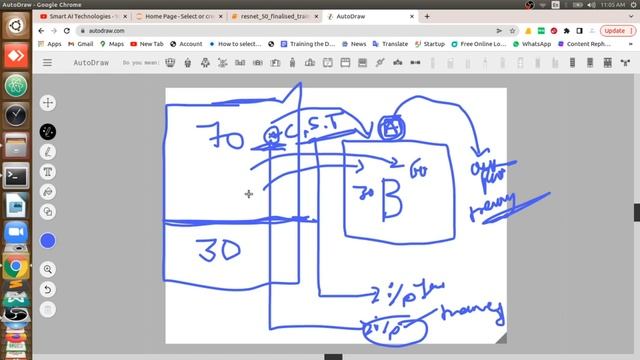Close the resnet_50_finalised tab

click(316, 16)
